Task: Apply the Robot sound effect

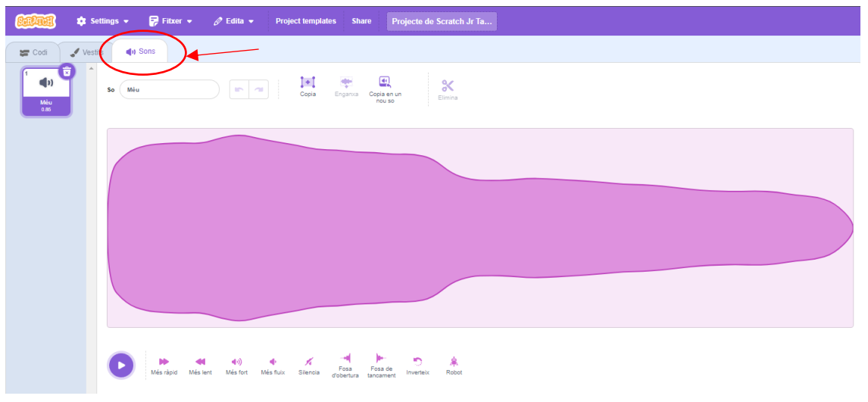Action: (454, 362)
